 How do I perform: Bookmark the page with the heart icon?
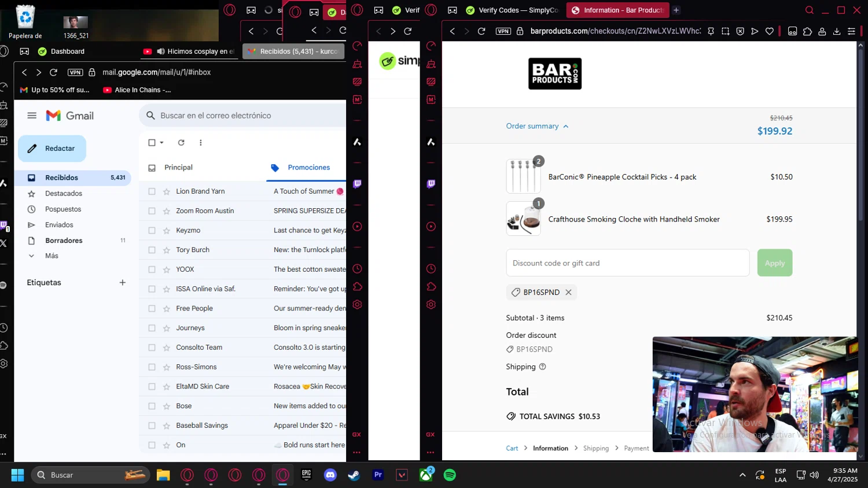(770, 31)
